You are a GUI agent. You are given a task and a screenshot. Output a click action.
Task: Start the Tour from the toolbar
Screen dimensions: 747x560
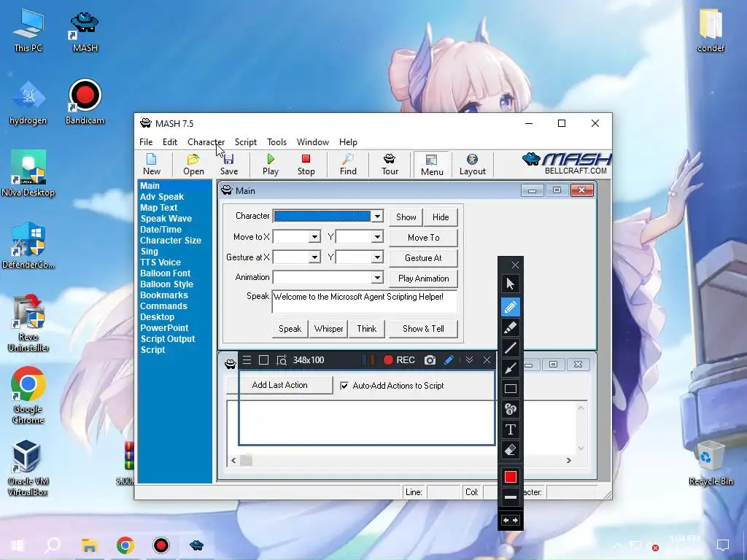tap(390, 165)
